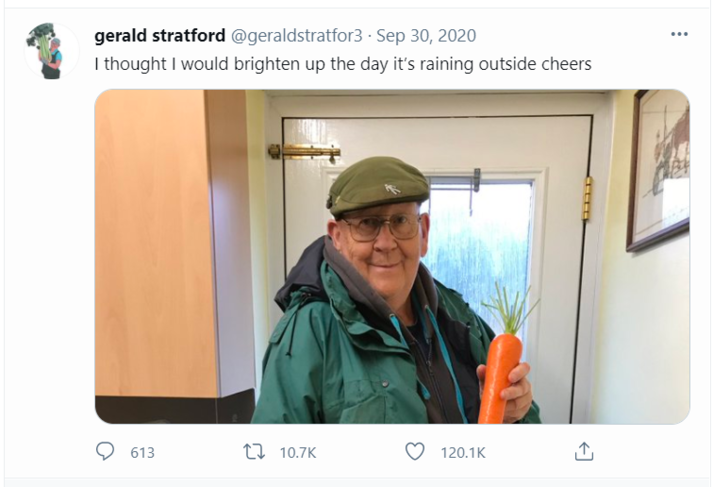
Task: Click the retweet arrows icon
Action: click(256, 452)
